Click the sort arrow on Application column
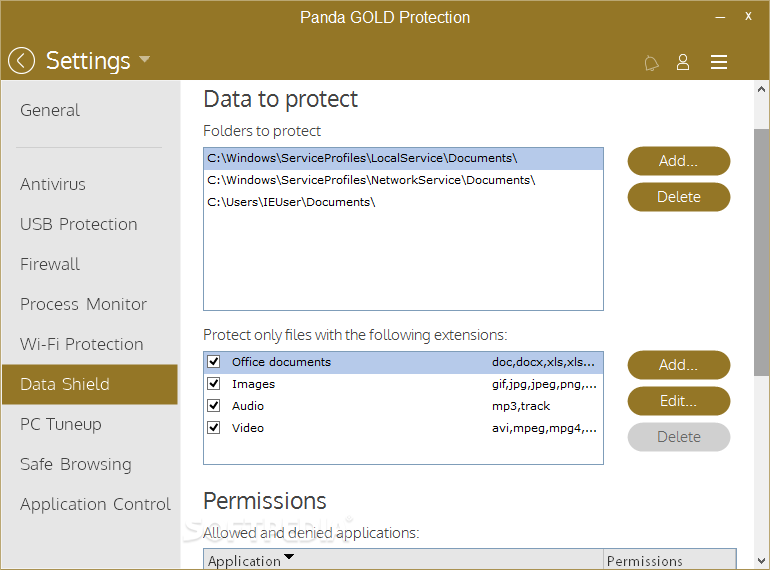 (289, 556)
